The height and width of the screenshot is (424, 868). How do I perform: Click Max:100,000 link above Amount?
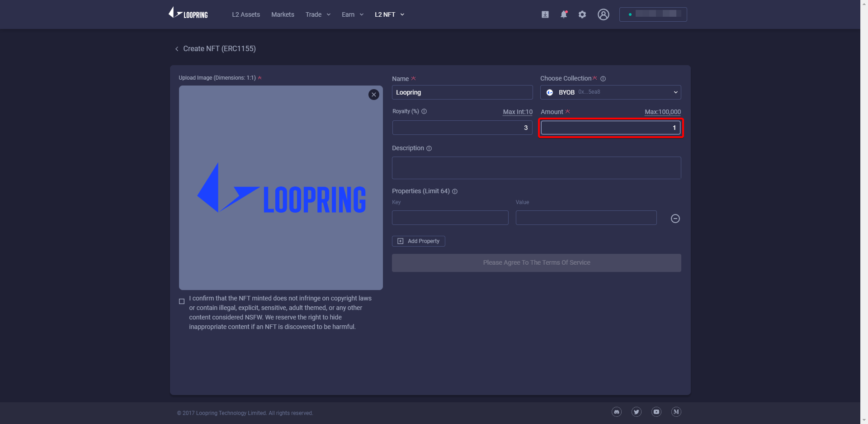click(x=663, y=112)
